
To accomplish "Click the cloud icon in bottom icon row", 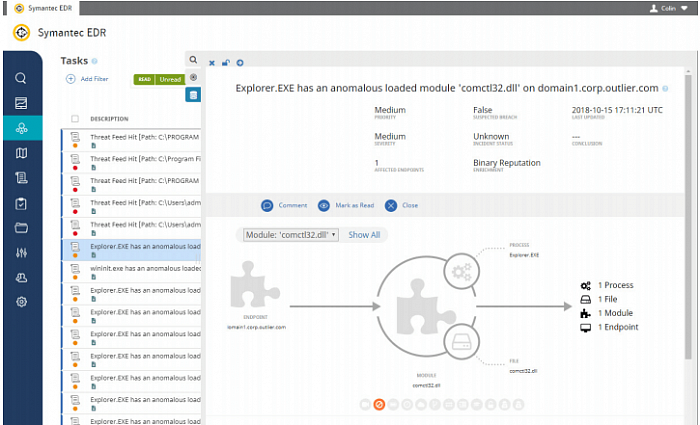I will click(421, 404).
